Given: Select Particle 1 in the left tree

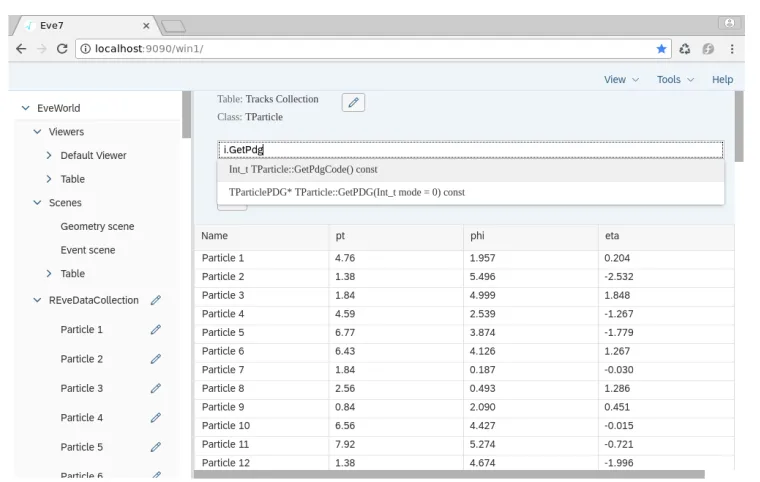Looking at the screenshot, I should pos(81,330).
